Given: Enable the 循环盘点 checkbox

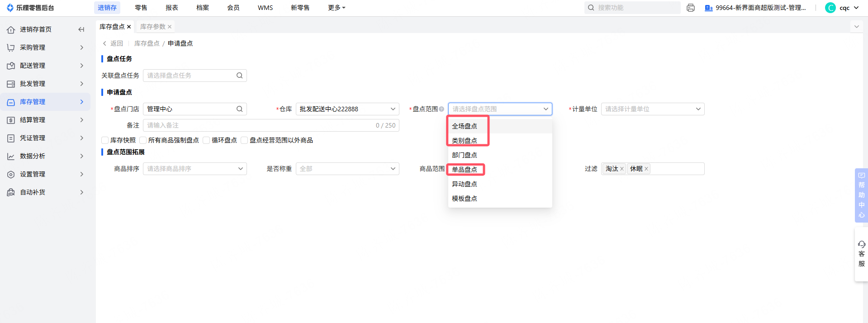Looking at the screenshot, I should (x=206, y=140).
